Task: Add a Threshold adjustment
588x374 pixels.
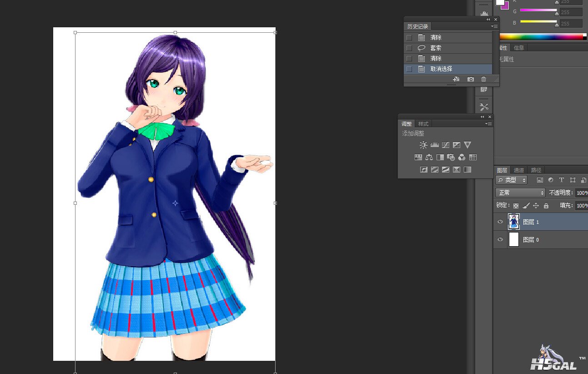Action: click(446, 170)
